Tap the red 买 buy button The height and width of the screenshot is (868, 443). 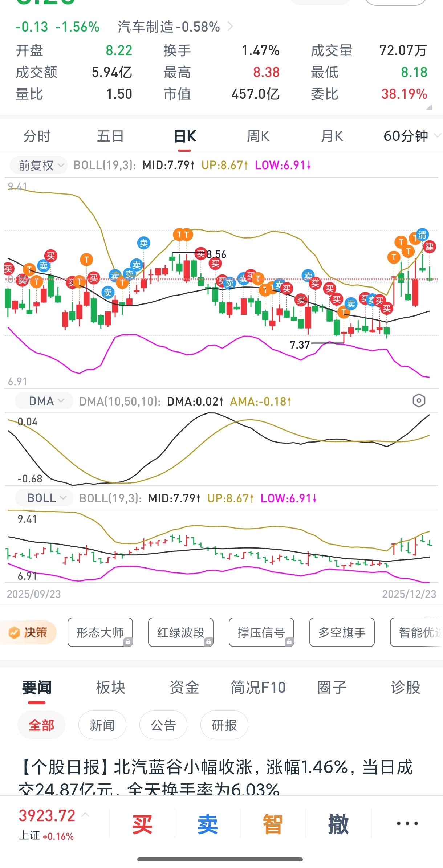142,824
